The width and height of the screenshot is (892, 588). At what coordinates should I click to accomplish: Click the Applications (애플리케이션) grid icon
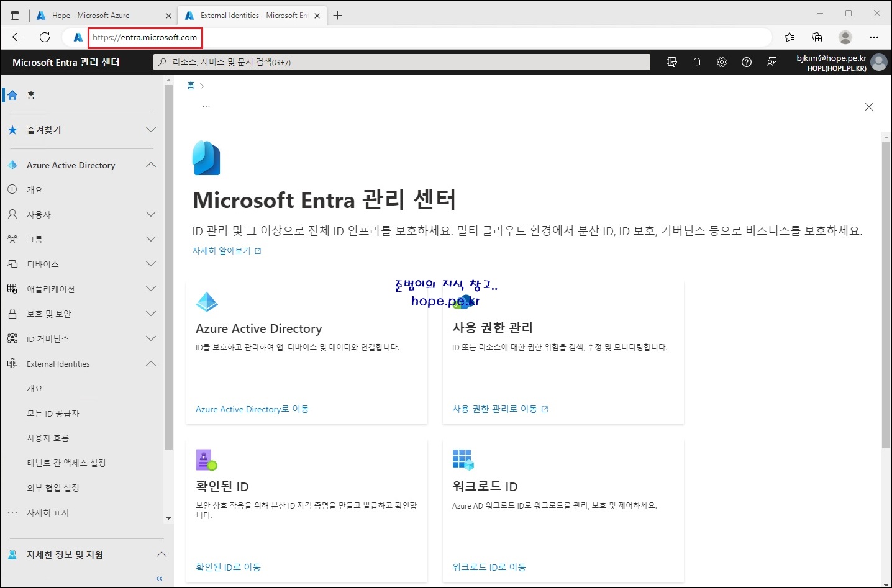(x=12, y=289)
